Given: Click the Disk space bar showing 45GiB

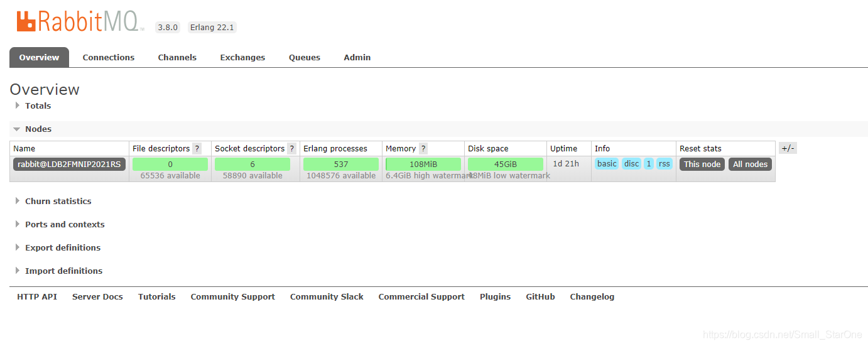Looking at the screenshot, I should (x=506, y=164).
